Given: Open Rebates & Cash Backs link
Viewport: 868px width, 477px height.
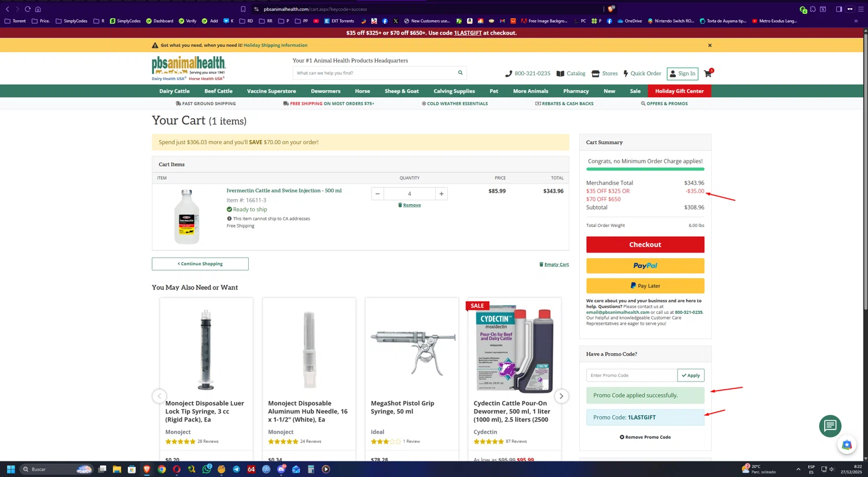Looking at the screenshot, I should point(564,104).
